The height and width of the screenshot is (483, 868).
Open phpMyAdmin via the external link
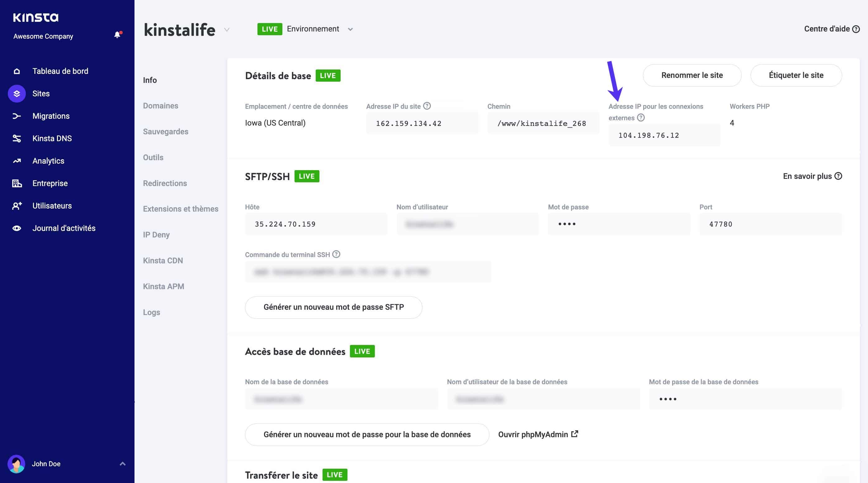pos(538,434)
